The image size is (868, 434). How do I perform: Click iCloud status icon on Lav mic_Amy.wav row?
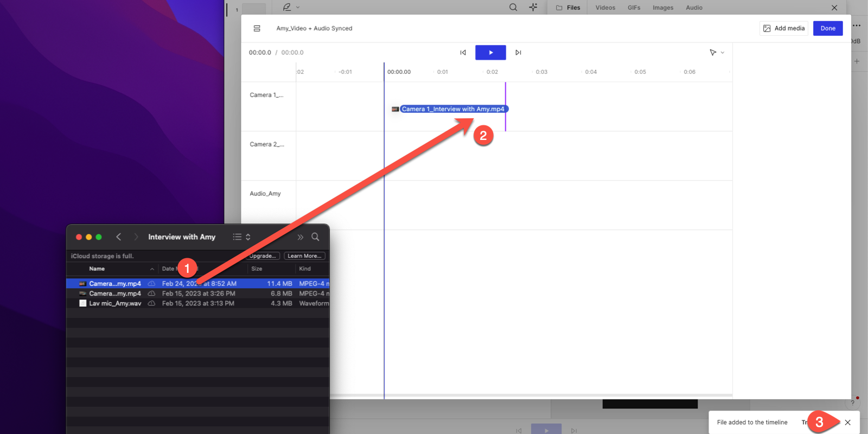151,303
